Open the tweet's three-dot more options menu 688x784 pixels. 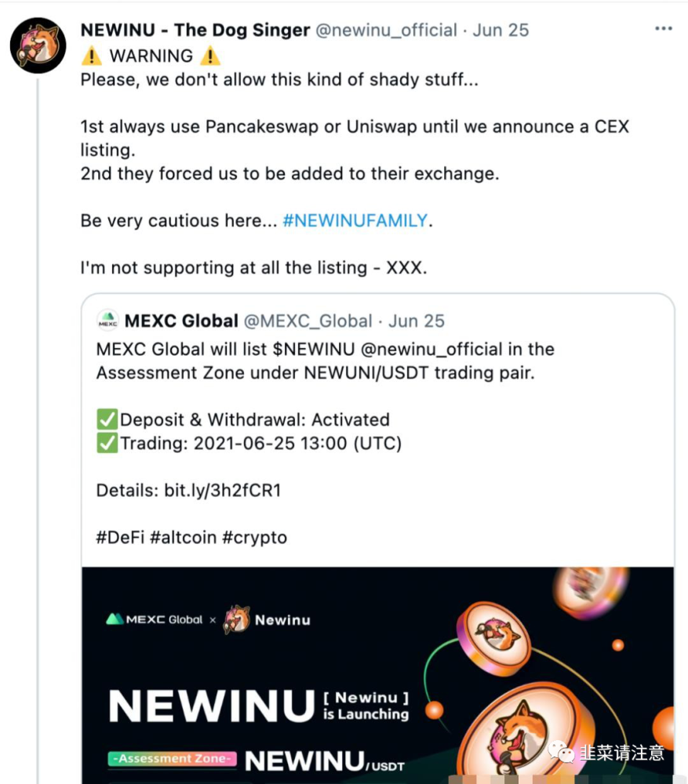click(x=663, y=29)
